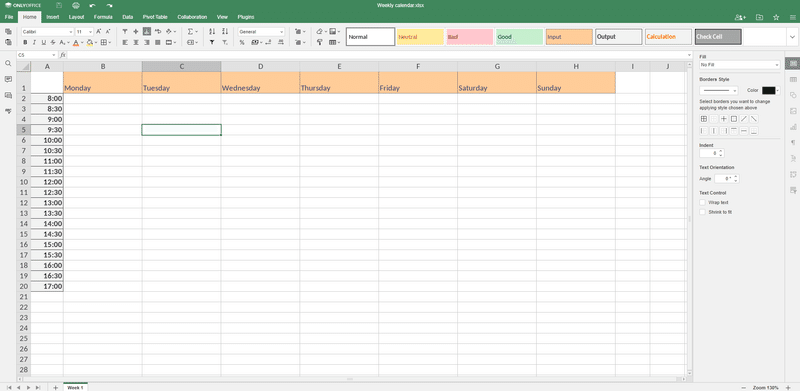Click the Save icon in title bar

(59, 5)
